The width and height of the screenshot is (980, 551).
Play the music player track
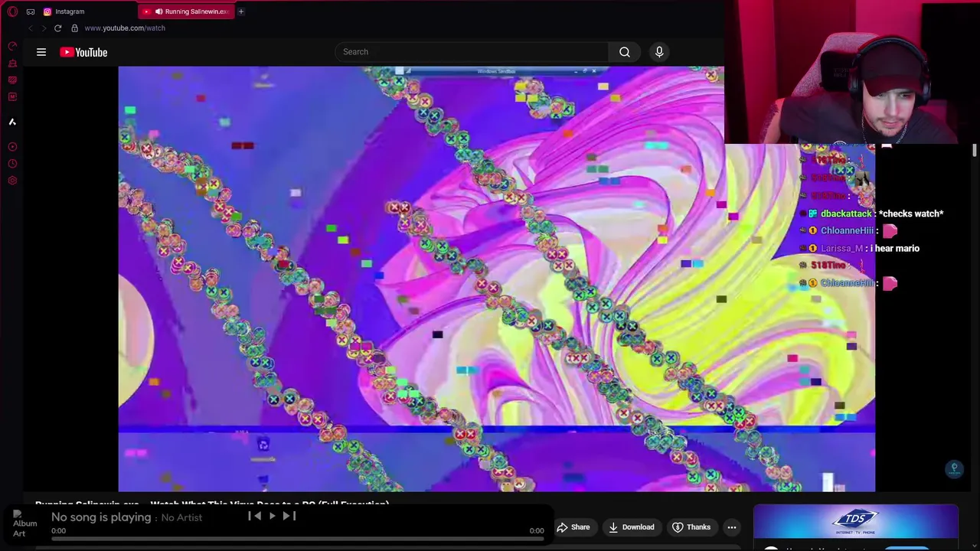273,516
